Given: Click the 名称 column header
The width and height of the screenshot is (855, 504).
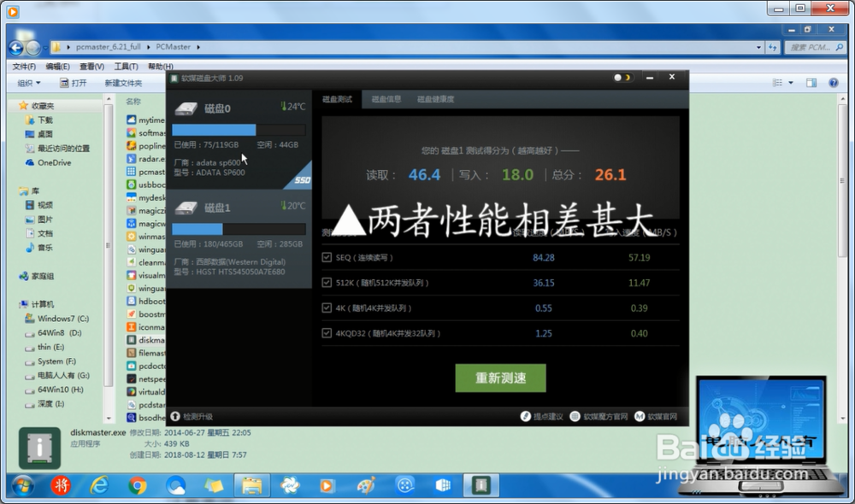Looking at the screenshot, I should click(x=133, y=102).
